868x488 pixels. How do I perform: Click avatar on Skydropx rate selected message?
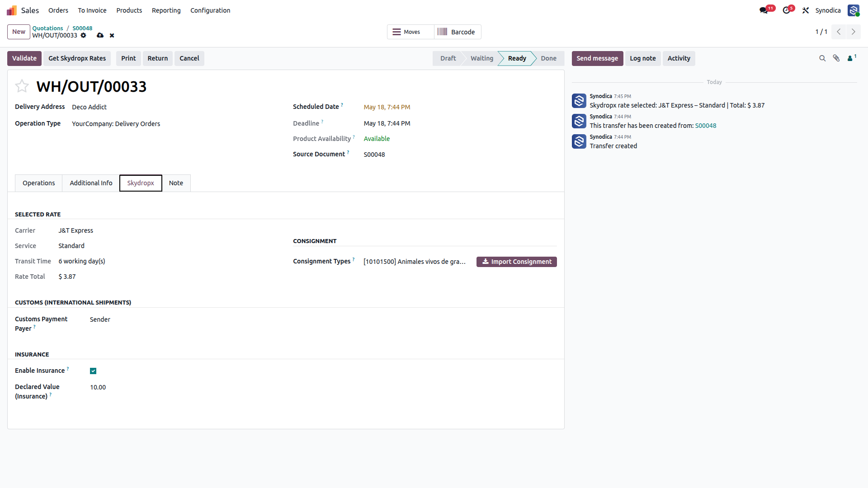pos(579,101)
